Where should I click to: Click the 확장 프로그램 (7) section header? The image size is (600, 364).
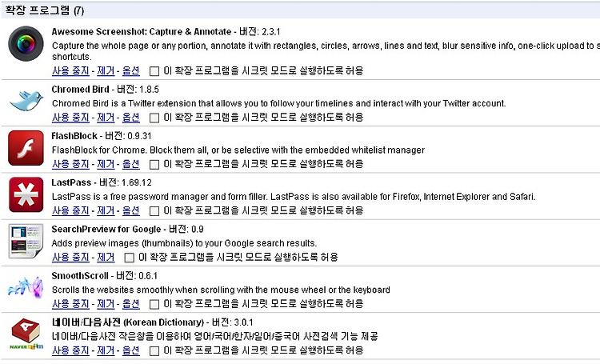tap(44, 10)
